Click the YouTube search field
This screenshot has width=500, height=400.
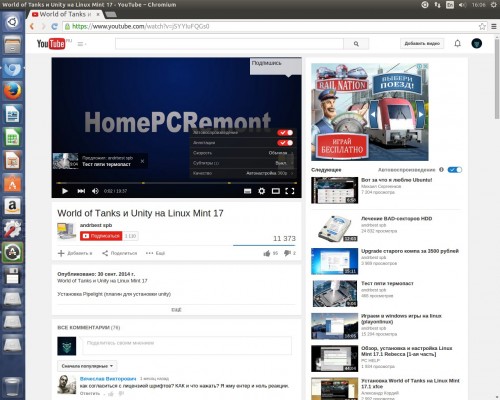[229, 44]
